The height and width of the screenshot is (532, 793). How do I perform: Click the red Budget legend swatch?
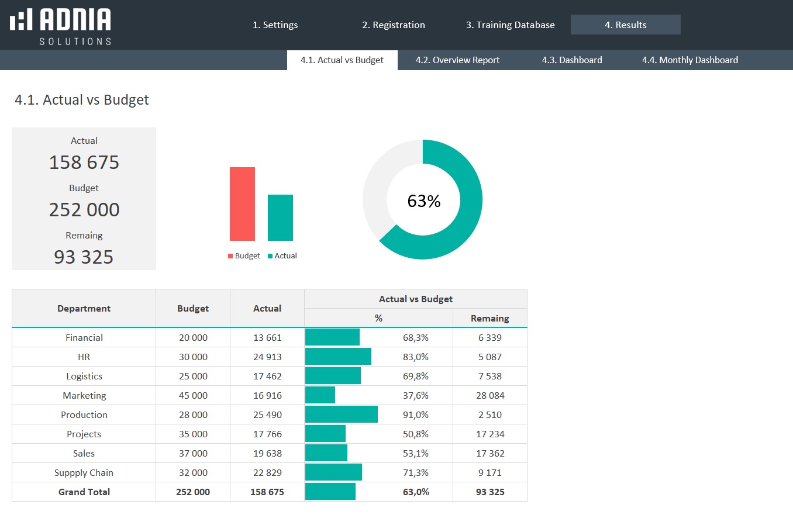pyautogui.click(x=230, y=256)
